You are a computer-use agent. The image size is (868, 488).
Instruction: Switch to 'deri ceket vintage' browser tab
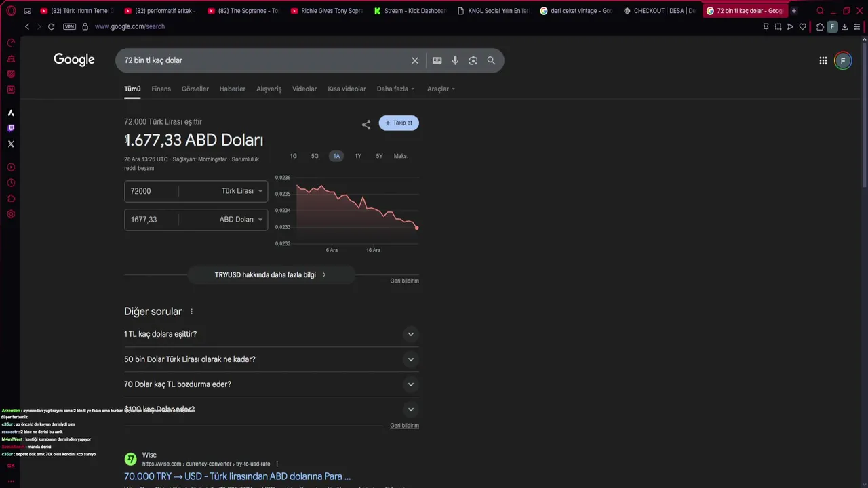click(x=576, y=11)
